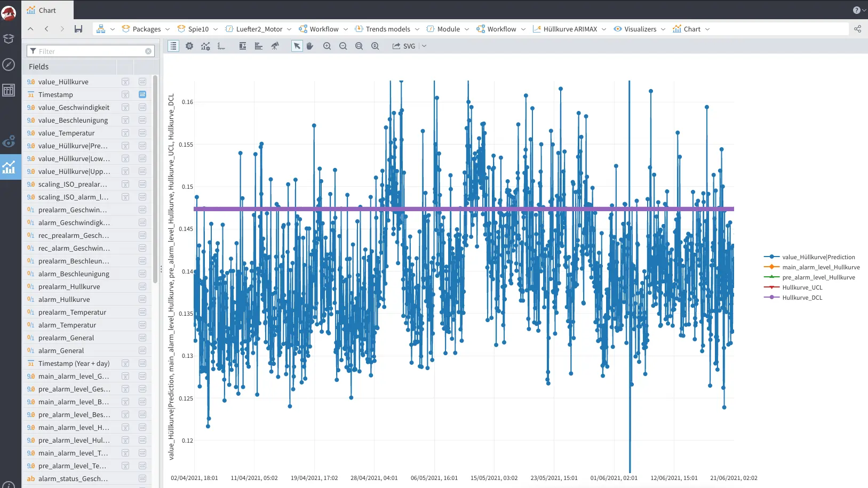This screenshot has width=868, height=488.
Task: Open series settings chart-gear icon
Action: [x=205, y=46]
